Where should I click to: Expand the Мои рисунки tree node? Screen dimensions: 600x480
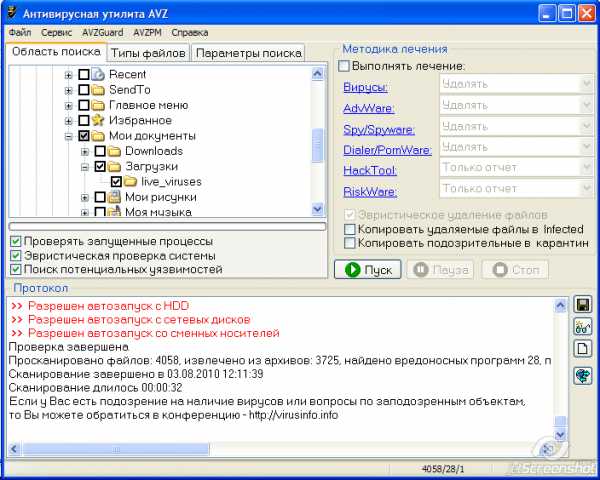pos(85,198)
